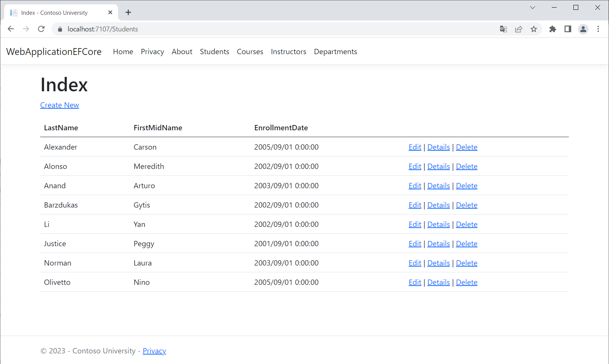609x364 pixels.
Task: Bookmark this page with the star
Action: 534,29
